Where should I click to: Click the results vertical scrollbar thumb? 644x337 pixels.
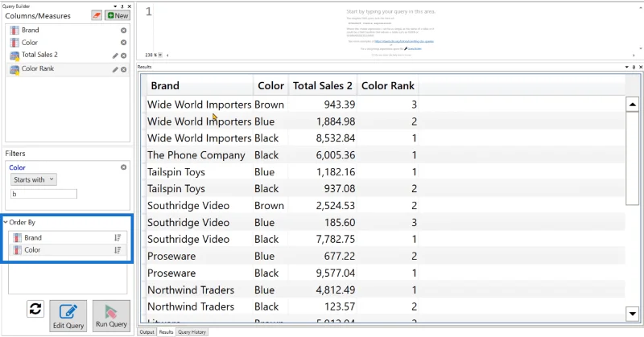[x=632, y=159]
